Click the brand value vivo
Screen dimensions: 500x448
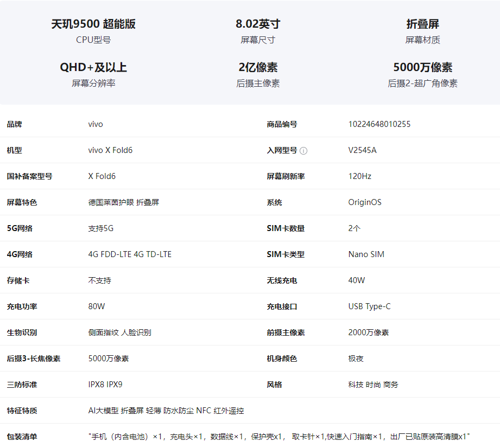(x=96, y=124)
